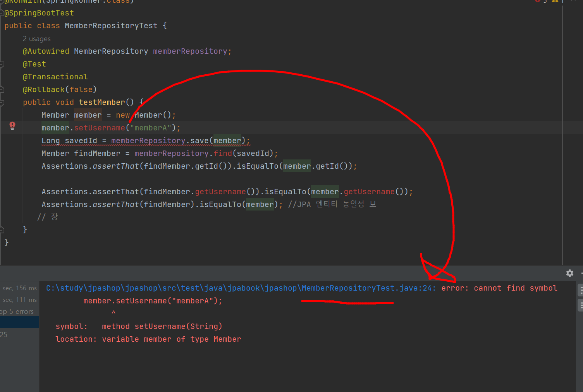Click the highlighted dark-blue build tree row

pyautogui.click(x=19, y=322)
